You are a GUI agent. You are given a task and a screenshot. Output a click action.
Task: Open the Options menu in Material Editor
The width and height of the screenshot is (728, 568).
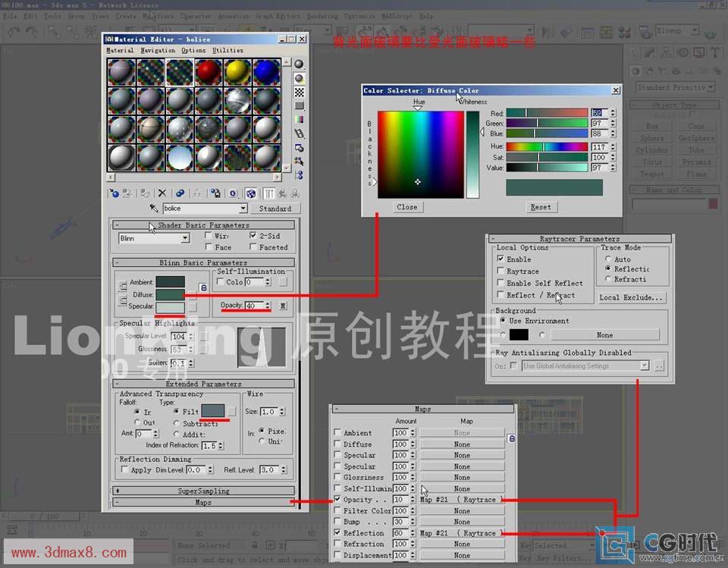click(193, 50)
